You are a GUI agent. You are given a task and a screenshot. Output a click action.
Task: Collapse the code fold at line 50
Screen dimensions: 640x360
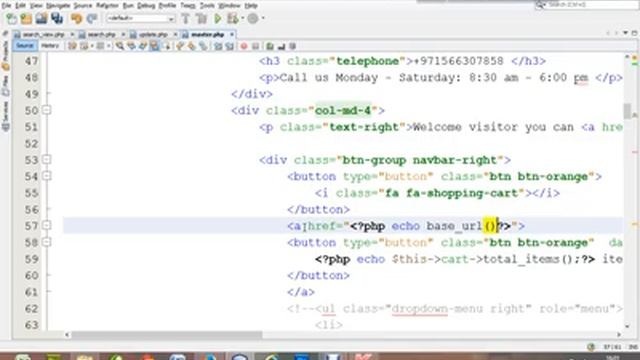pyautogui.click(x=47, y=111)
